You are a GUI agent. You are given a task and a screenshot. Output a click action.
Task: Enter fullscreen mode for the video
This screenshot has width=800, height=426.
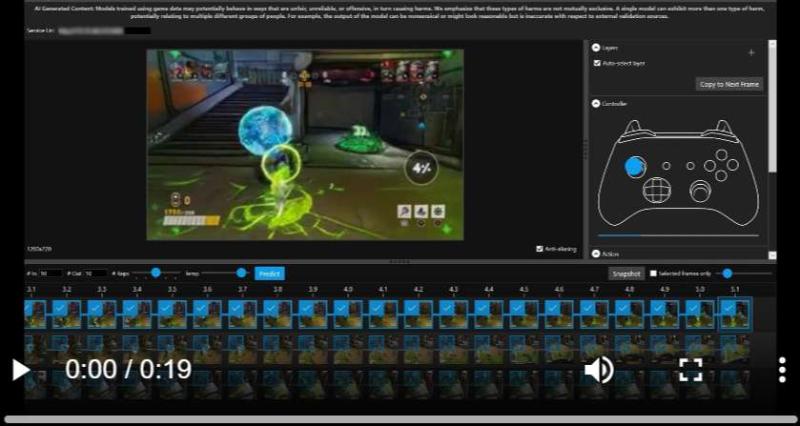pyautogui.click(x=690, y=369)
